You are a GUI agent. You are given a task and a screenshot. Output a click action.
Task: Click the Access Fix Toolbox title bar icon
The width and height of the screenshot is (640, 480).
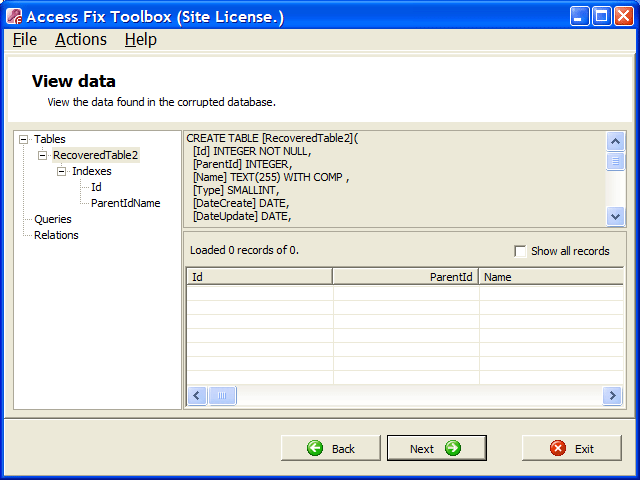coord(14,16)
